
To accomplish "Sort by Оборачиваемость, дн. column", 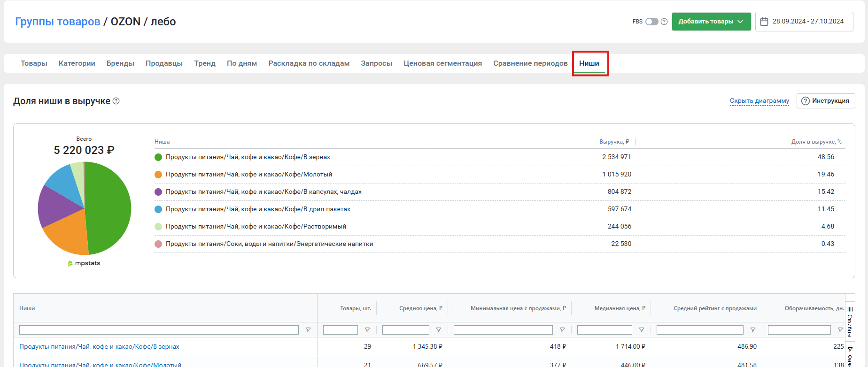I will (814, 308).
